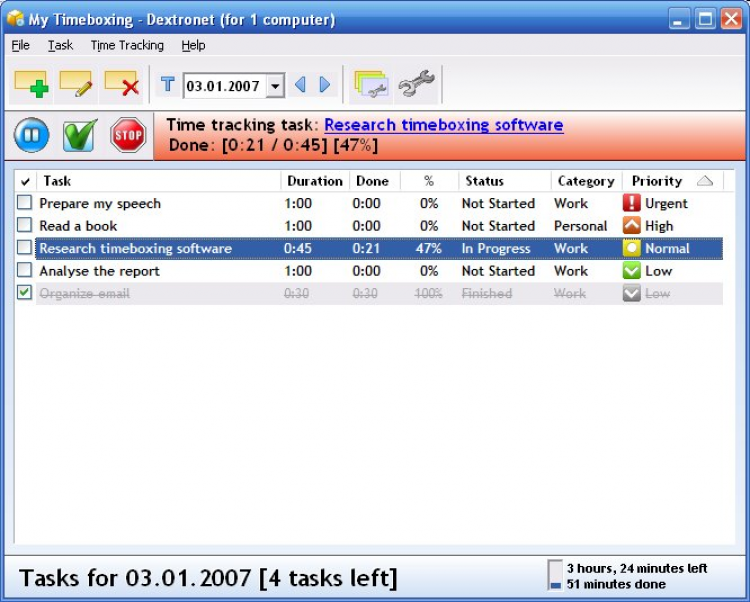Click the Normal priority yellow icon
Image resolution: width=750 pixels, height=602 pixels.
point(631,248)
